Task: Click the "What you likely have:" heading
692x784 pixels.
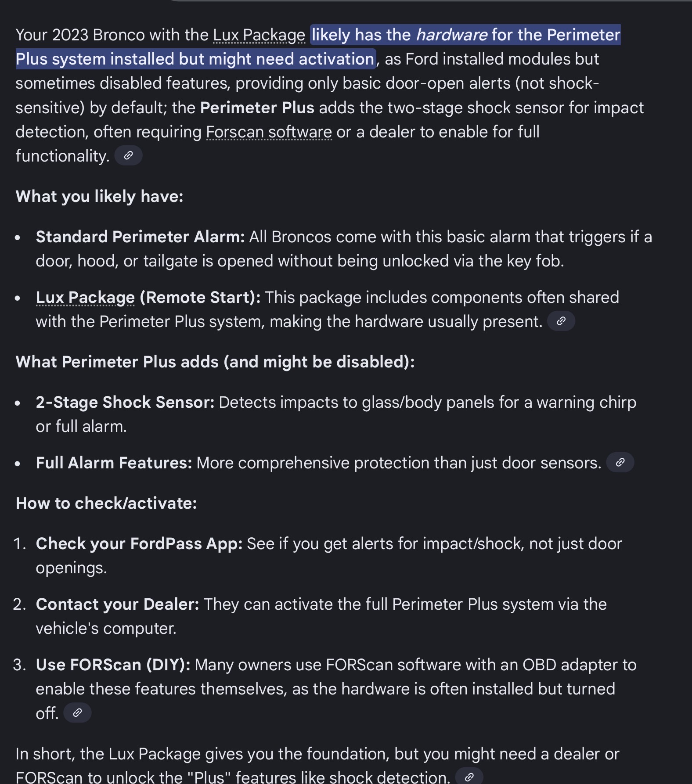Action: point(99,197)
